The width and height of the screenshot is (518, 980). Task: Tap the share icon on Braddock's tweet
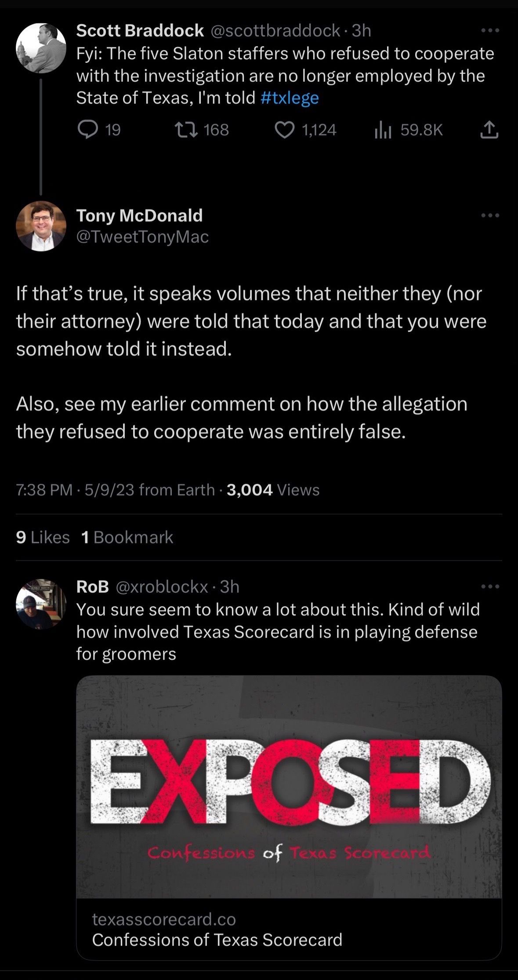[x=489, y=130]
